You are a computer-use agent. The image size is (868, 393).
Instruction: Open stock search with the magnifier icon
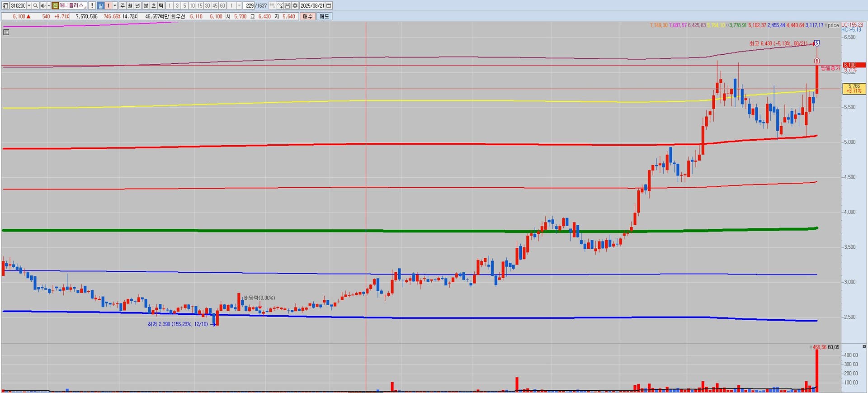coord(35,5)
